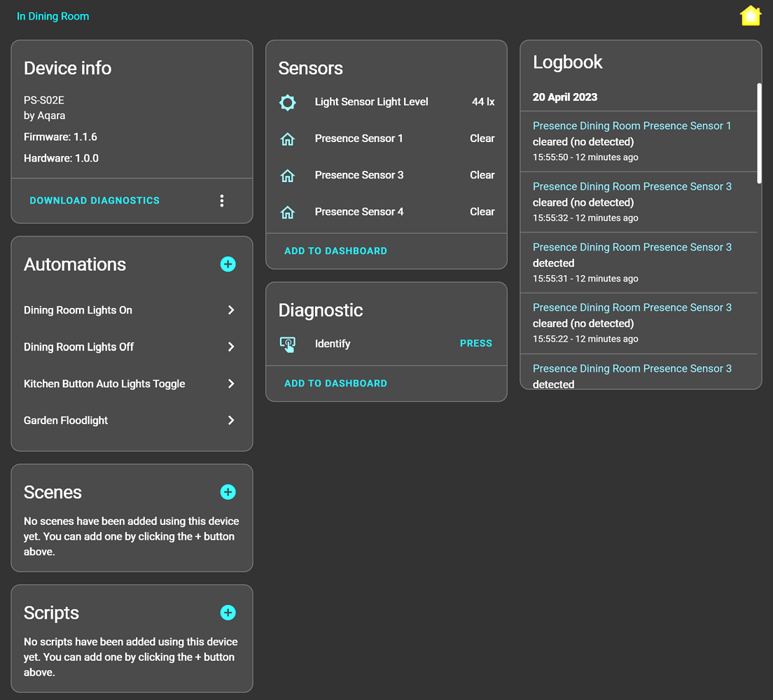Select the Presence Sensor 4 label
Image resolution: width=773 pixels, height=700 pixels.
359,212
